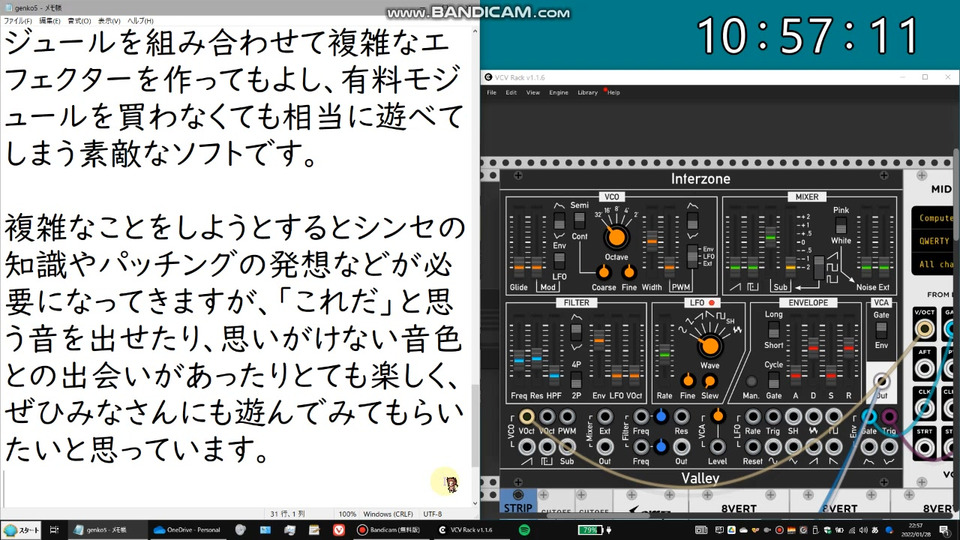The width and height of the screenshot is (960, 540).
Task: Click the Spotify icon in the taskbar
Action: (x=524, y=530)
